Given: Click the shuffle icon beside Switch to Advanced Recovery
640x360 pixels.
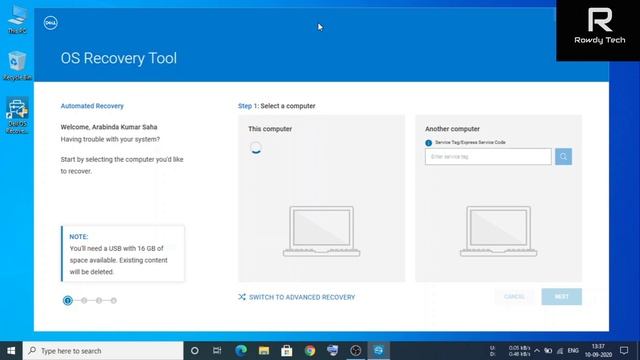Looking at the screenshot, I should 242,297.
